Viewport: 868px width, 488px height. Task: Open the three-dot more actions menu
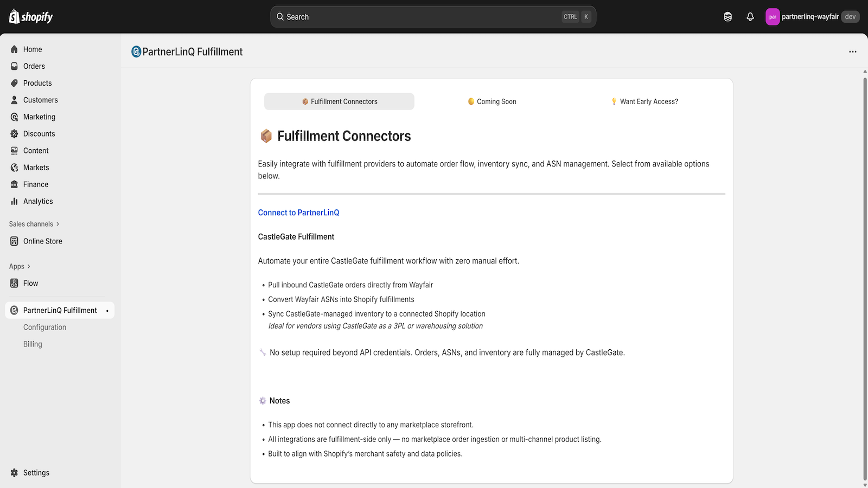[x=852, y=52]
